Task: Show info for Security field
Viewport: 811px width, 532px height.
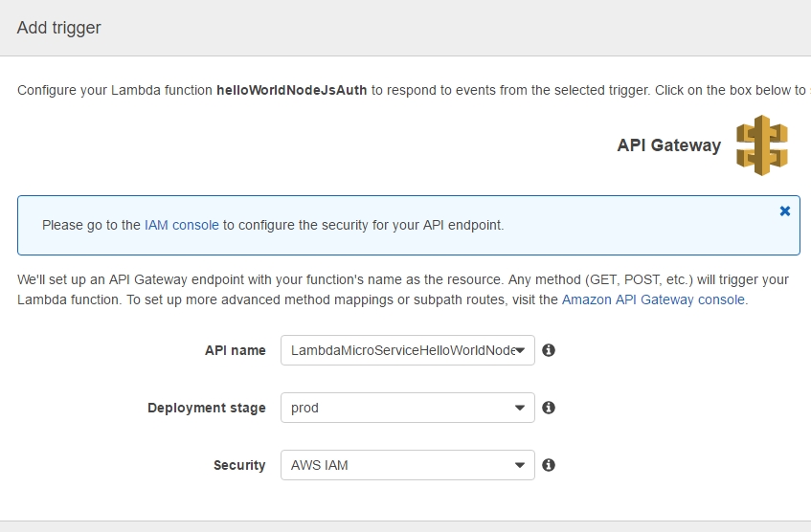Action: (549, 465)
